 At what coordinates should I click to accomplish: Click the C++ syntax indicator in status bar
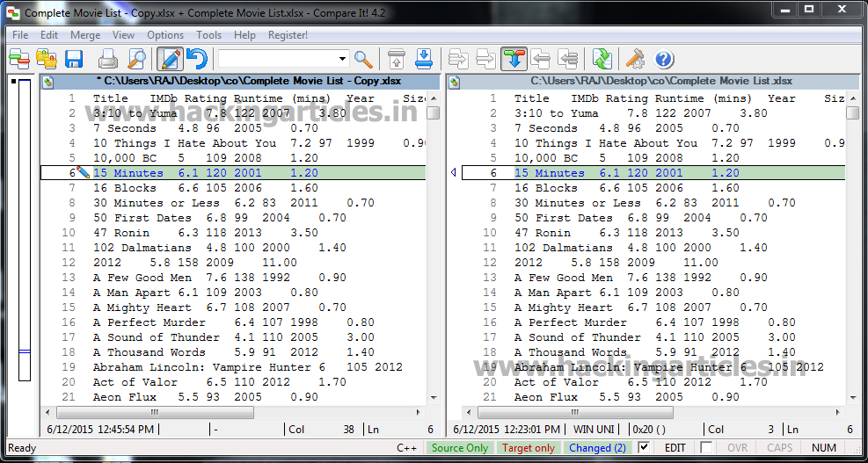[x=406, y=448]
